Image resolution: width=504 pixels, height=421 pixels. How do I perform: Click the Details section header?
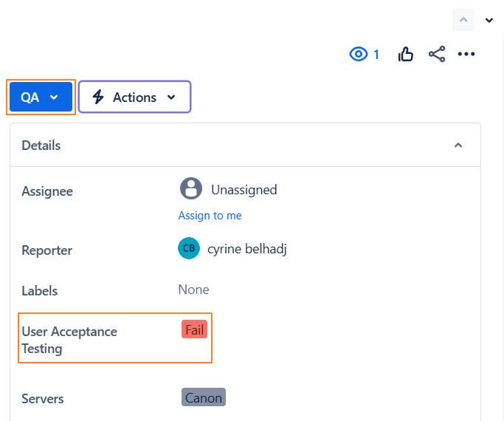41,146
